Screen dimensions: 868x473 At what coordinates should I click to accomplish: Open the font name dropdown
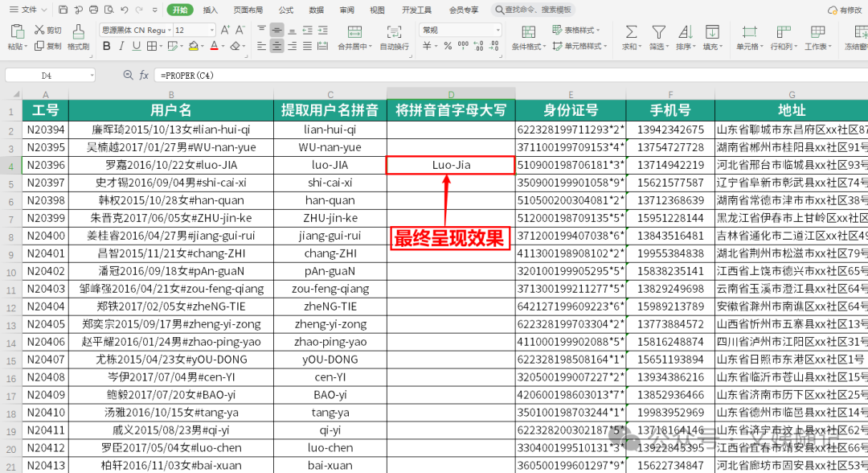(x=169, y=30)
